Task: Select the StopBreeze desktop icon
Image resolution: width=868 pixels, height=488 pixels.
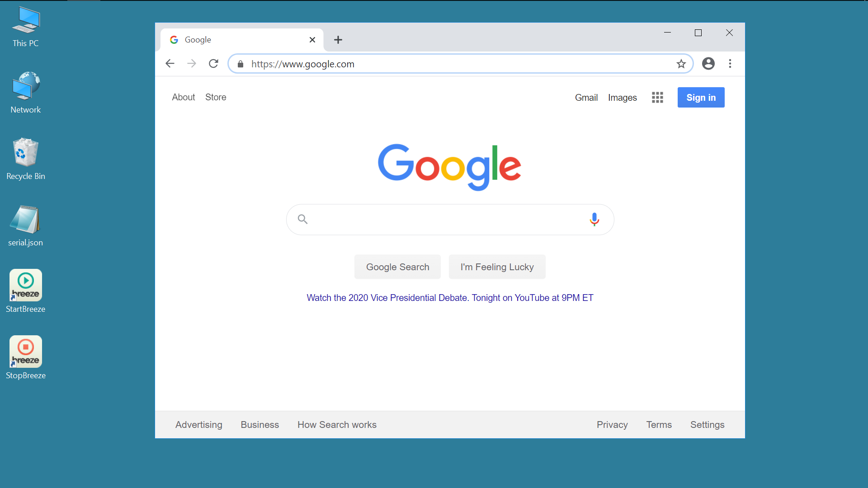Action: click(x=26, y=357)
